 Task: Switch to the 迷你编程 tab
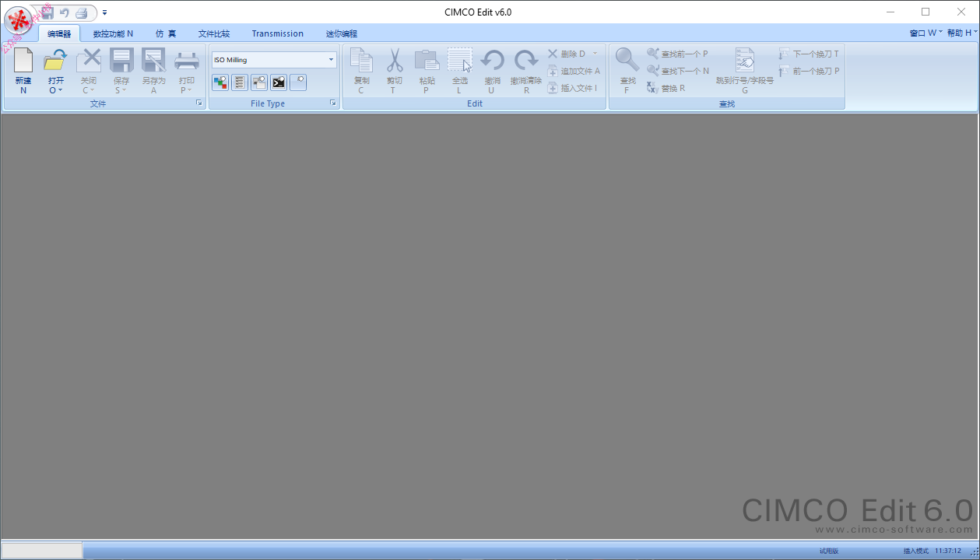pos(342,33)
